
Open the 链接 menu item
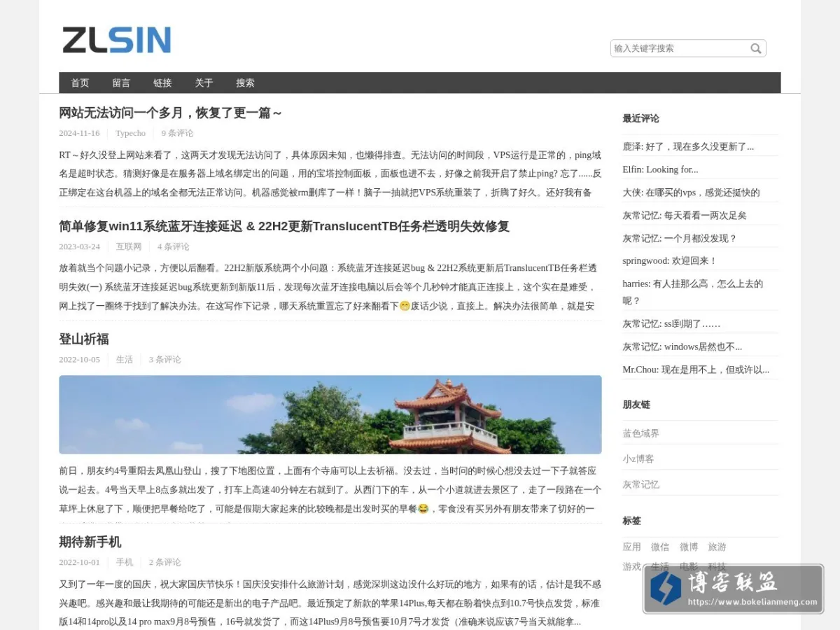(x=162, y=83)
